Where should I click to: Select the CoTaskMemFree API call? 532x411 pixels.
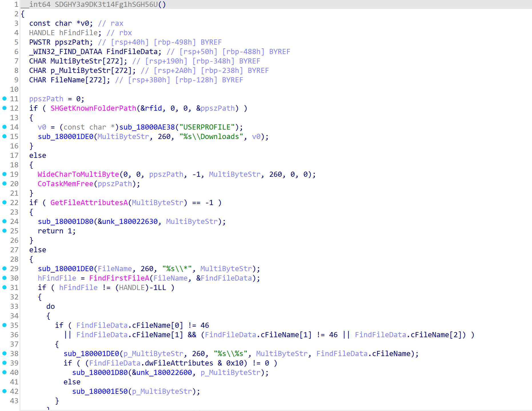66,184
